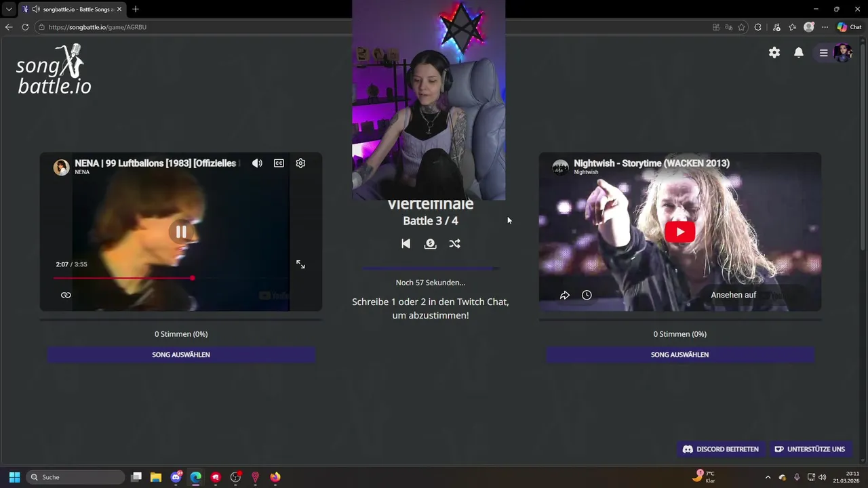Open Task View on the taskbar
The image size is (868, 488).
point(136,477)
